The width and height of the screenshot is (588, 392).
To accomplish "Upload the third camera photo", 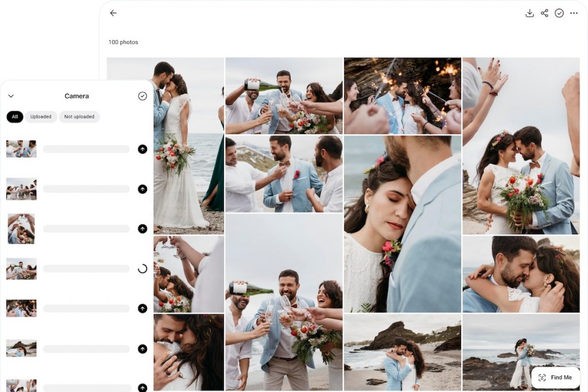I will [142, 228].
